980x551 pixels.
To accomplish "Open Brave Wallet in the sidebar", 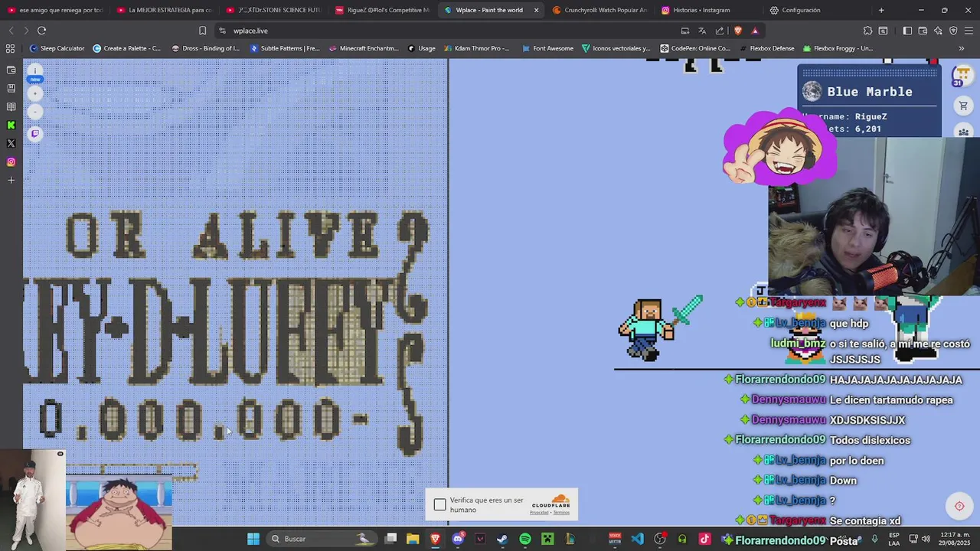I will (11, 70).
